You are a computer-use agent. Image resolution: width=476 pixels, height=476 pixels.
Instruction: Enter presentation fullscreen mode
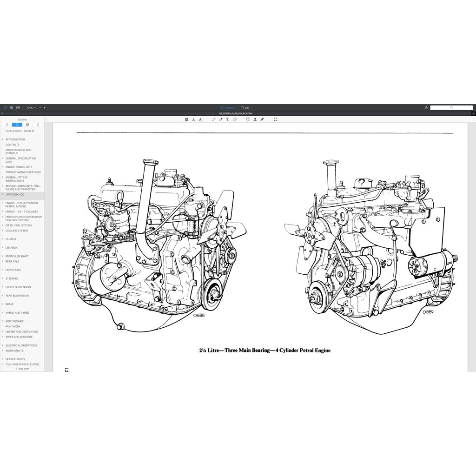pos(275,119)
